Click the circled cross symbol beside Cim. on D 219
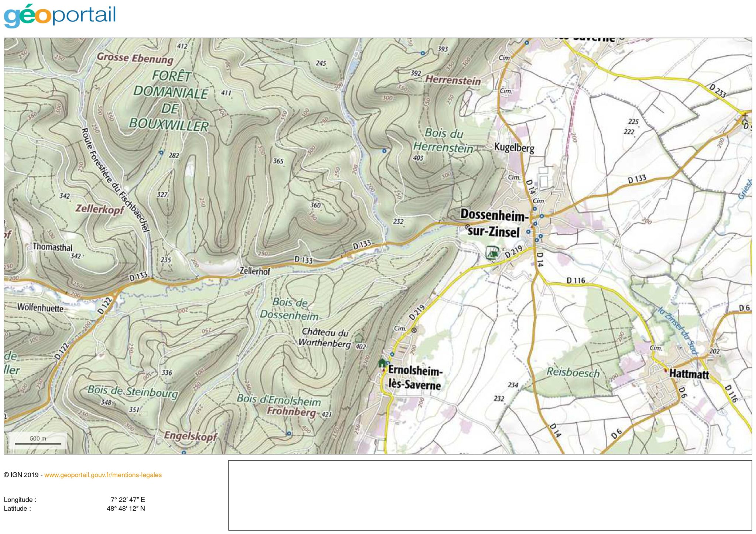Image resolution: width=756 pixels, height=534 pixels. coord(414,330)
